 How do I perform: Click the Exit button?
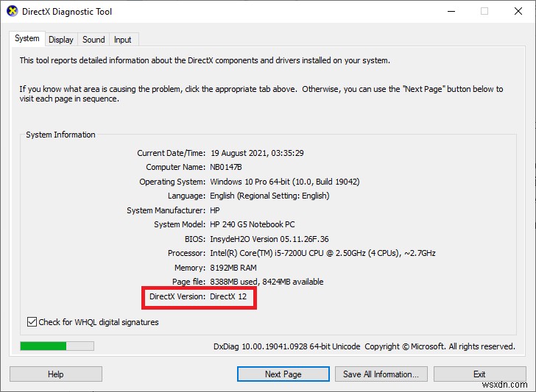pos(479,374)
